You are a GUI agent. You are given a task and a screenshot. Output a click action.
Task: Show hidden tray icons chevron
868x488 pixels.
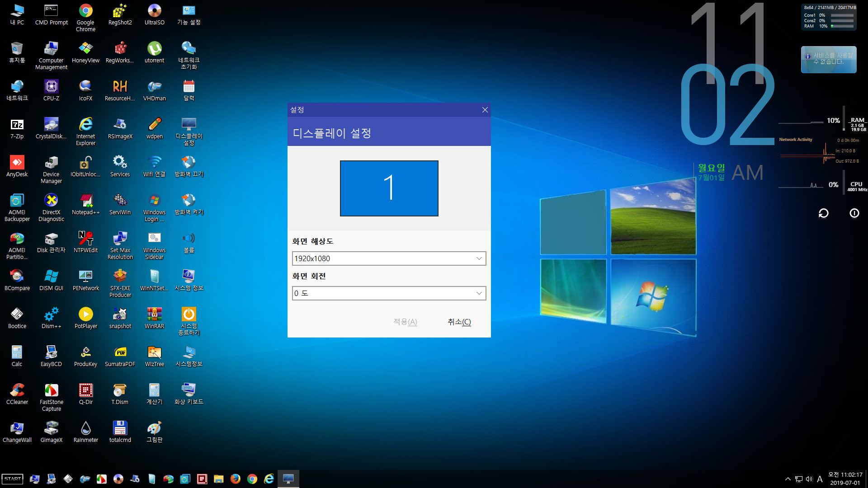(788, 479)
